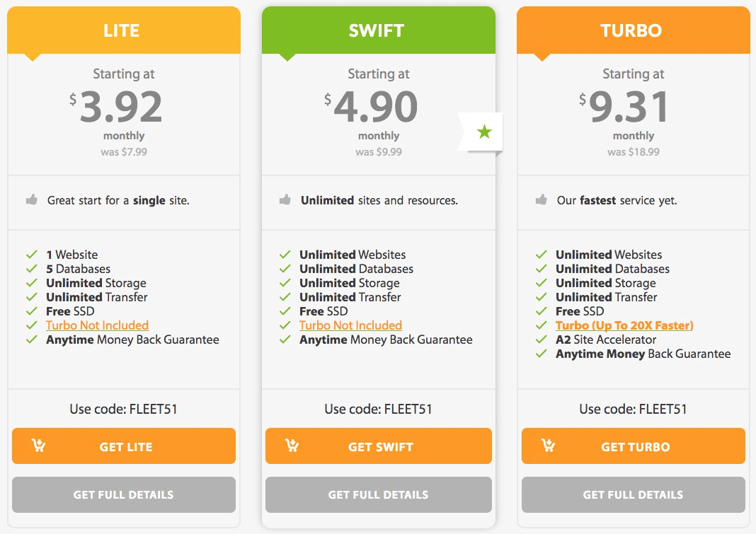This screenshot has height=534, width=756.
Task: Select the Turbo plan header
Action: pos(633,31)
